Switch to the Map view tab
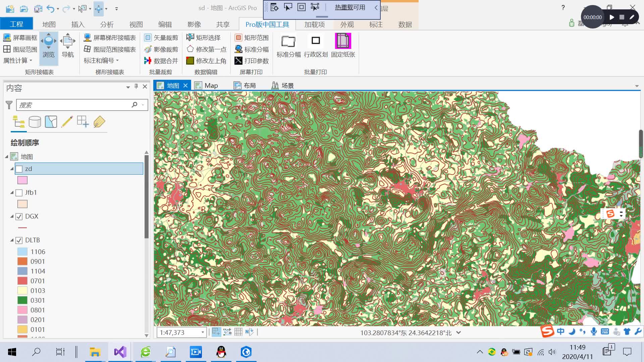The image size is (644, 362). (207, 85)
